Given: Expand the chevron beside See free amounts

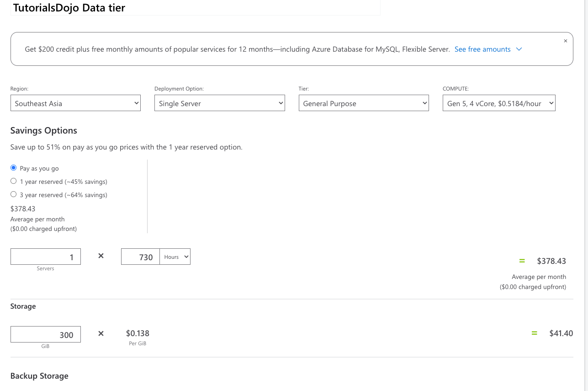Looking at the screenshot, I should [519, 49].
